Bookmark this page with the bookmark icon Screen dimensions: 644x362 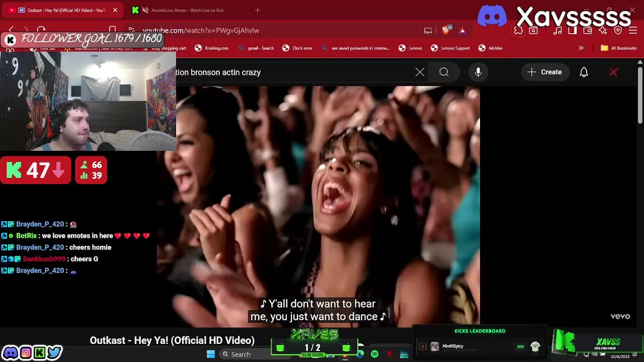click(x=113, y=30)
